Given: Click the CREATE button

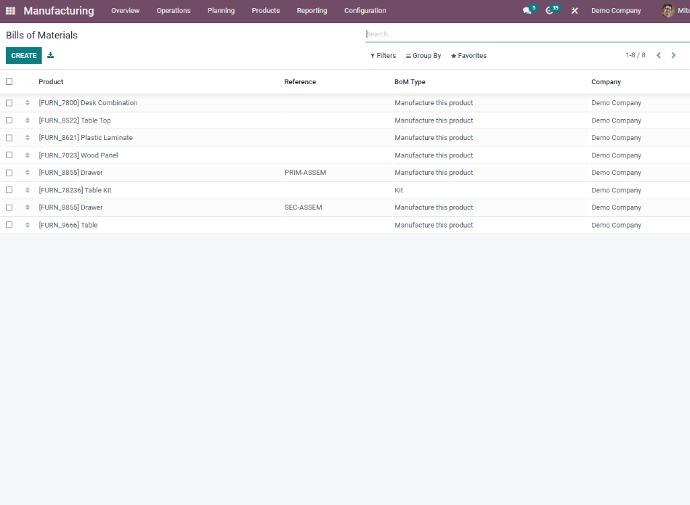Looking at the screenshot, I should pyautogui.click(x=24, y=55).
